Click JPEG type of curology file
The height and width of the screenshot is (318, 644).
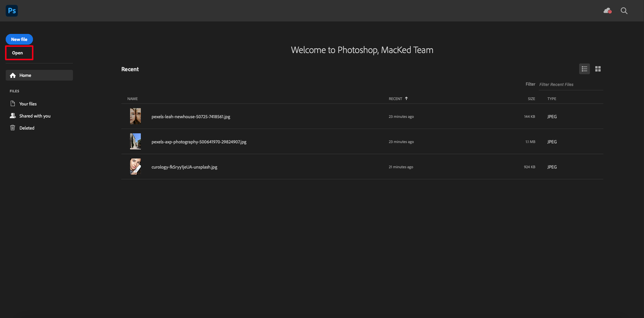tap(552, 167)
